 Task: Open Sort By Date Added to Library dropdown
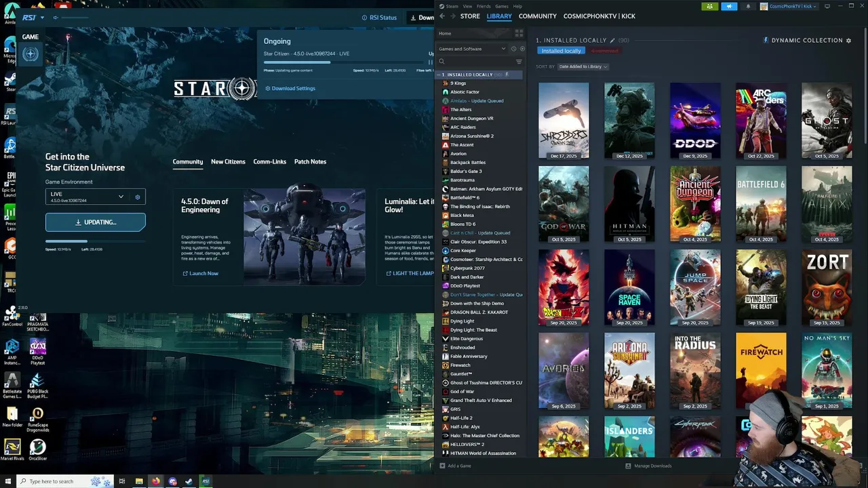point(583,66)
